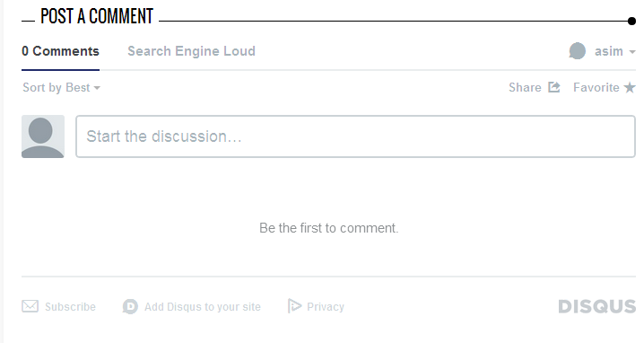Screen dimensions: 644x343
Task: Focus the Start the discussion field
Action: click(x=356, y=136)
